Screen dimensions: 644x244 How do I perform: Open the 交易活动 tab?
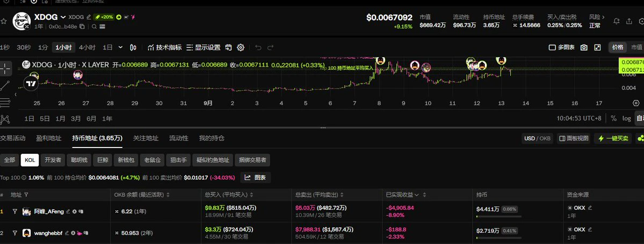tap(13, 138)
